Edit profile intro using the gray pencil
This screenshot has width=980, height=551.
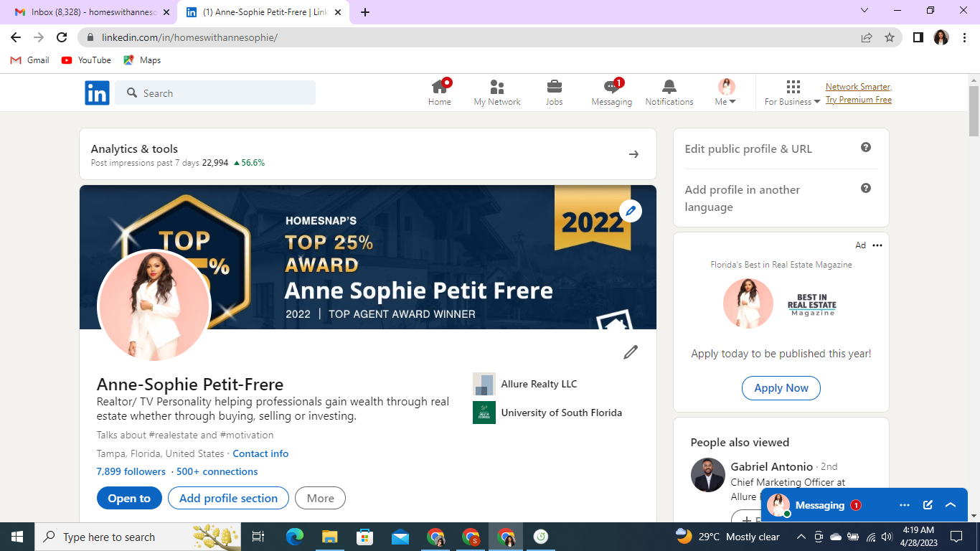(x=631, y=352)
